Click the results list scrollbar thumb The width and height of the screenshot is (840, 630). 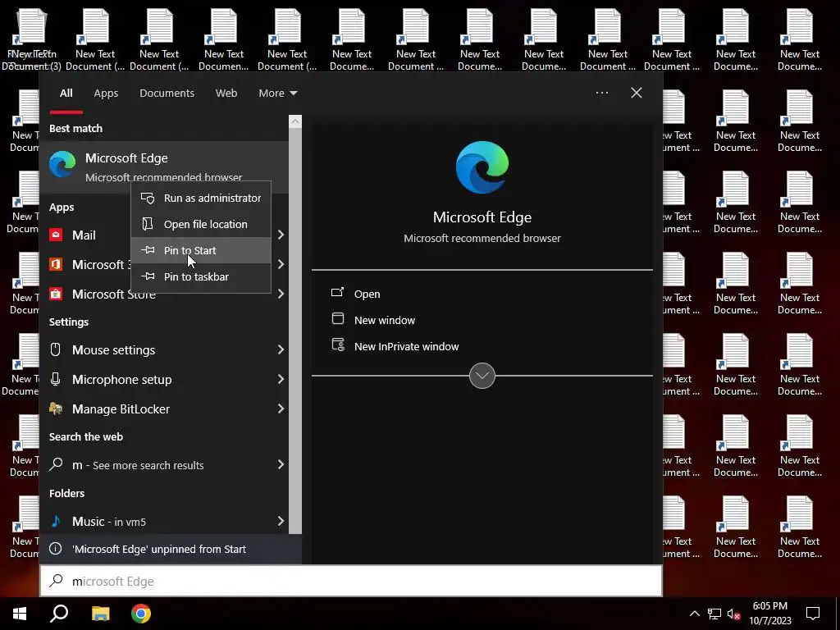295,331
